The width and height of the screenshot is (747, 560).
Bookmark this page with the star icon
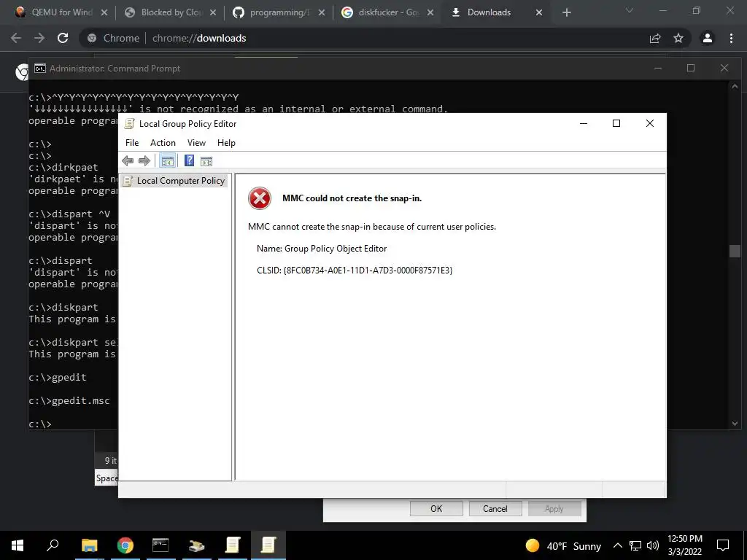coord(678,38)
